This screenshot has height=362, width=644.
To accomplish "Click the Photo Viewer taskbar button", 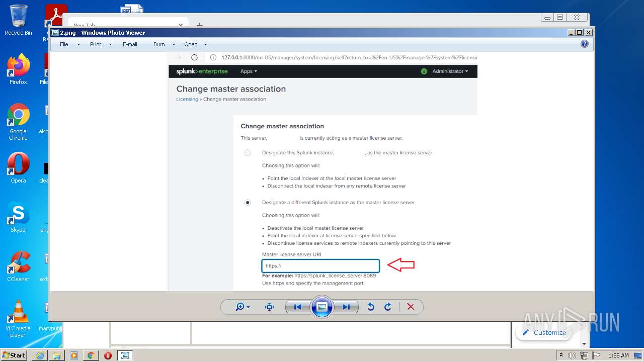I will pyautogui.click(x=125, y=355).
